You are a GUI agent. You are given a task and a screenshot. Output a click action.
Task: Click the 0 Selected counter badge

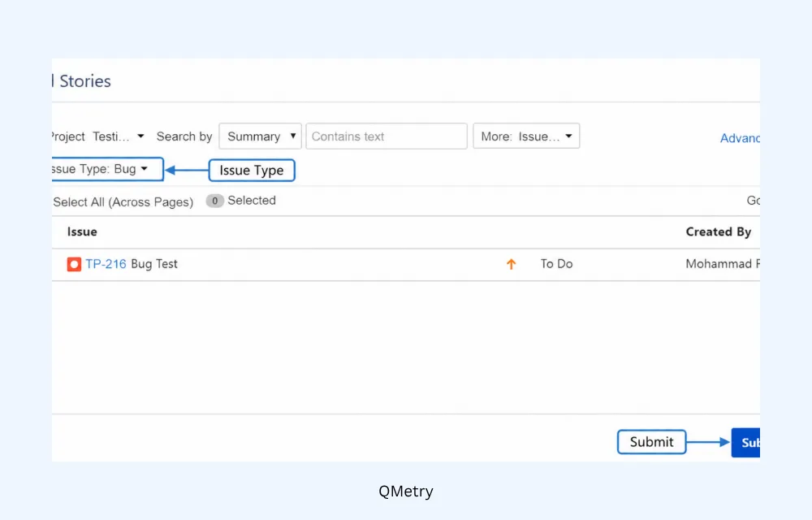[x=214, y=201]
